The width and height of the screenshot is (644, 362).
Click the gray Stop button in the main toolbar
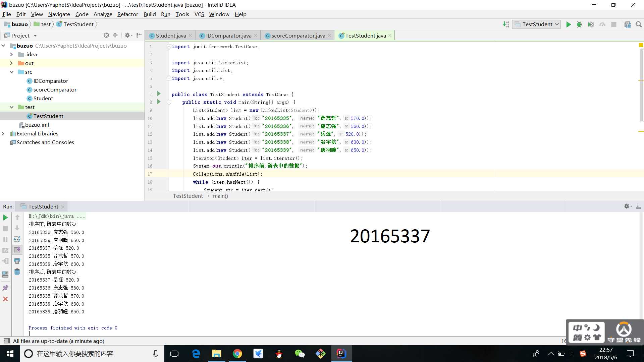pos(614,24)
